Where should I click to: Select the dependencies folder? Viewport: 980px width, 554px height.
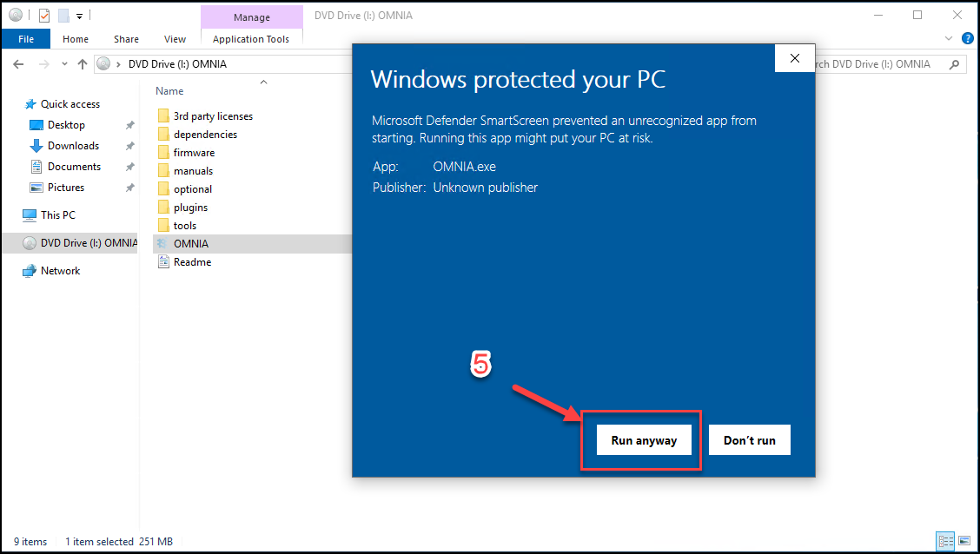click(x=206, y=135)
